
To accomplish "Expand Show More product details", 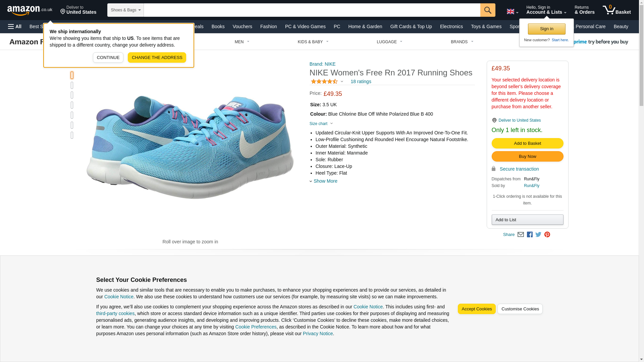I will (x=325, y=181).
